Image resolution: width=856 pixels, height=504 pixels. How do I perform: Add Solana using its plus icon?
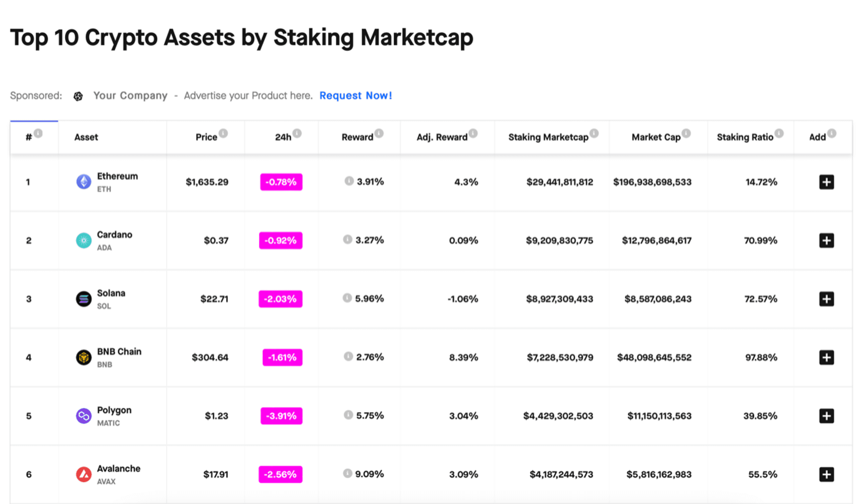(827, 299)
